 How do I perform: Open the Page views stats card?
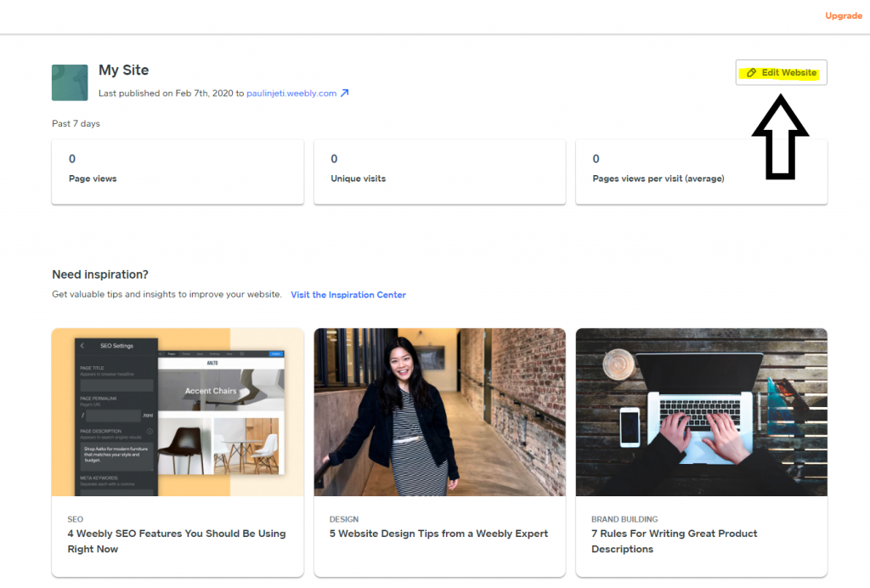coord(178,172)
